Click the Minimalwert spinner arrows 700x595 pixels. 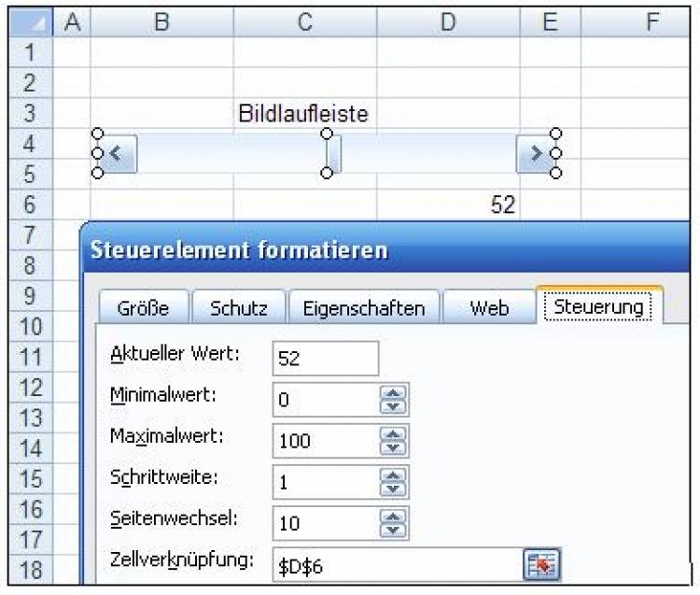394,400
